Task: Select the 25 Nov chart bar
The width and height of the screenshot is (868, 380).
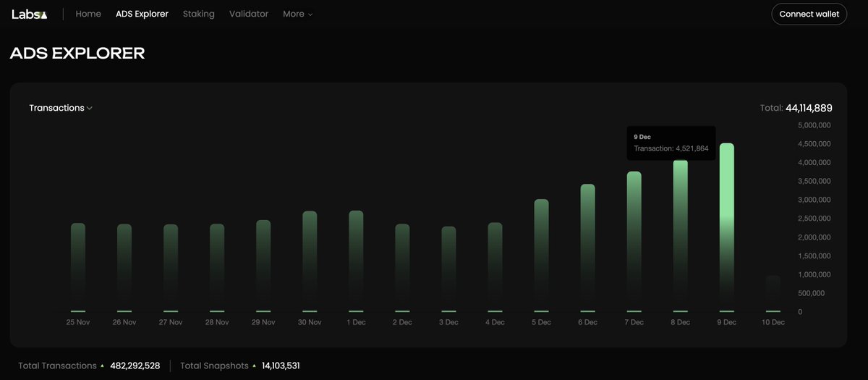Action: [x=78, y=268]
